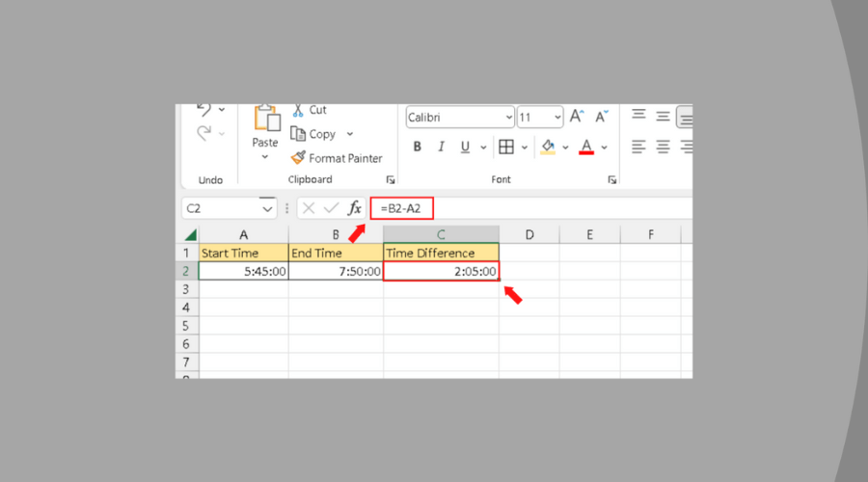Select row 5 header
The height and width of the screenshot is (482, 868).
click(x=186, y=326)
